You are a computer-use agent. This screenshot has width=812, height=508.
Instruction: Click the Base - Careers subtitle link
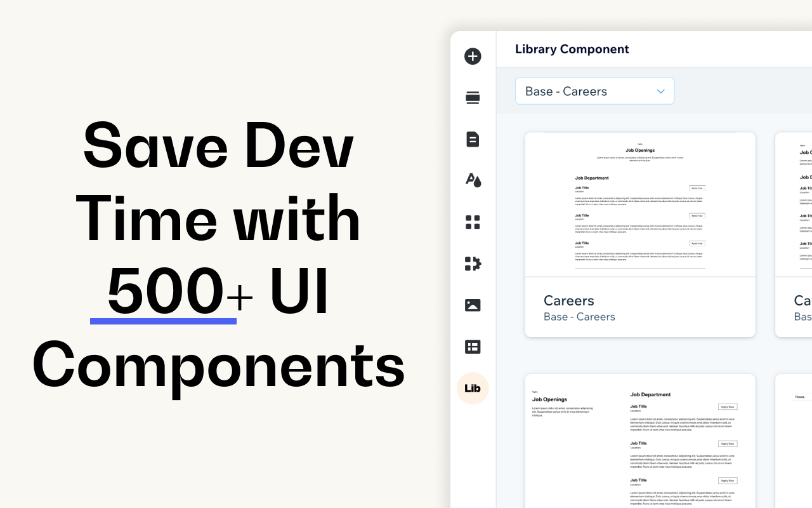(579, 316)
